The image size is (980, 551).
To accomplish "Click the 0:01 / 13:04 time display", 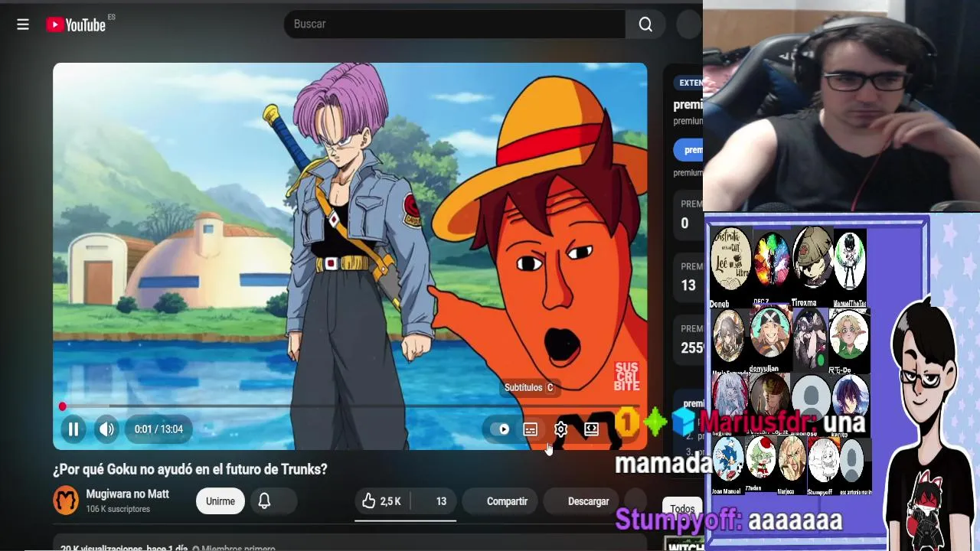I will point(158,429).
